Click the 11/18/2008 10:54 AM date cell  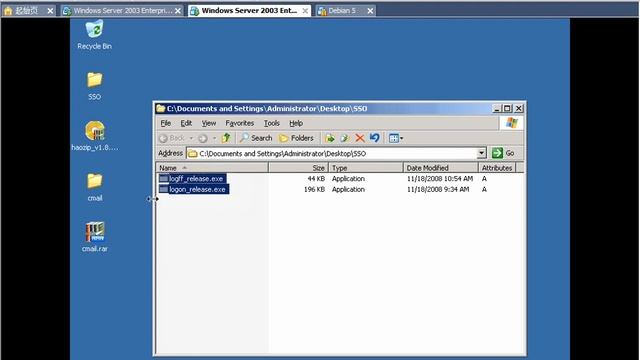(x=440, y=179)
